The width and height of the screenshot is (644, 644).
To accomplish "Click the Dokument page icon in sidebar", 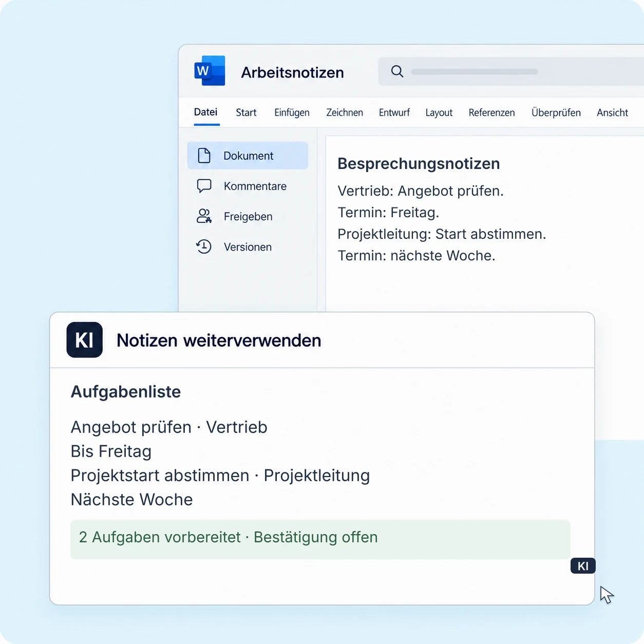I will (204, 156).
